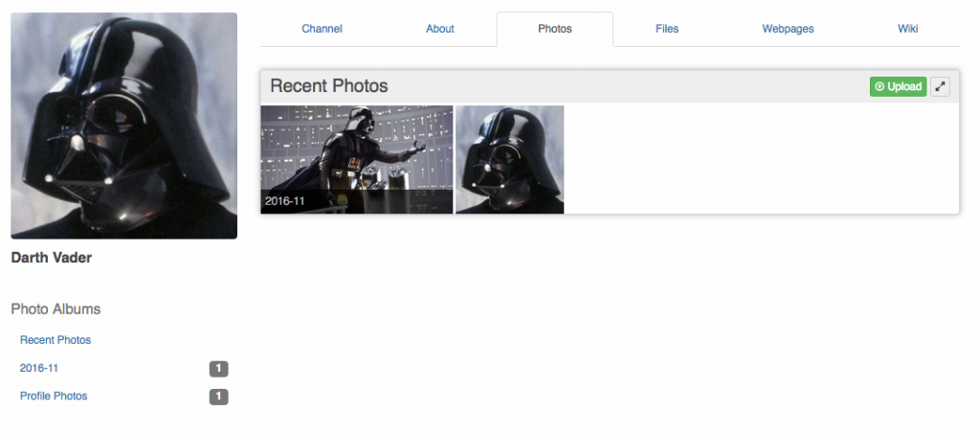The image size is (980, 434).
Task: Select the Photos tab
Action: point(555,29)
